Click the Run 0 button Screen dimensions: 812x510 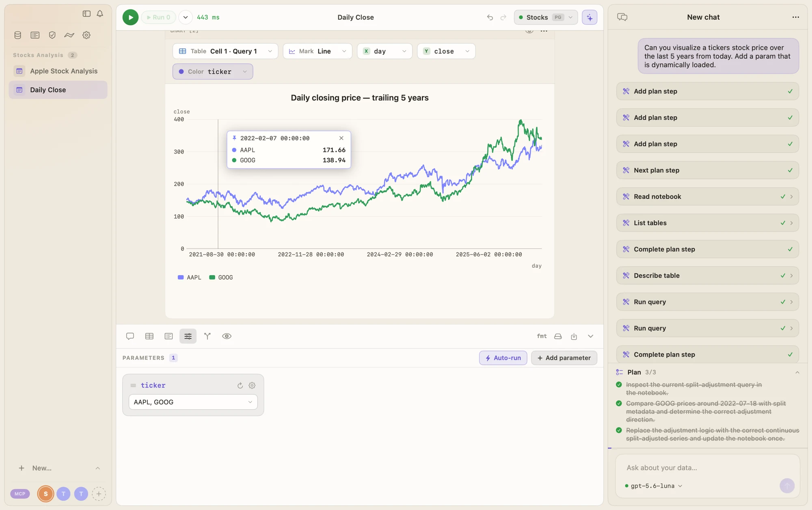point(158,17)
